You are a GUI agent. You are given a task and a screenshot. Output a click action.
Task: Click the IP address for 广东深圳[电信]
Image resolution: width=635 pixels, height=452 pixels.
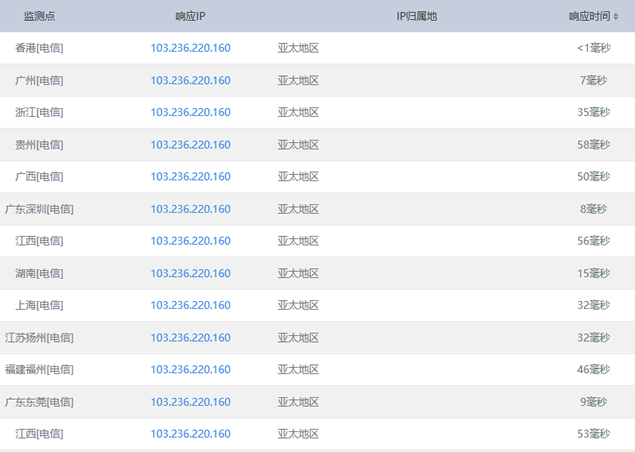pos(190,209)
